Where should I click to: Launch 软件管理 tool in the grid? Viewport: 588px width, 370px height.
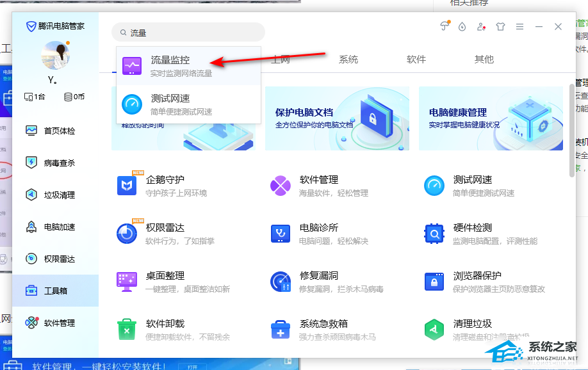click(319, 186)
